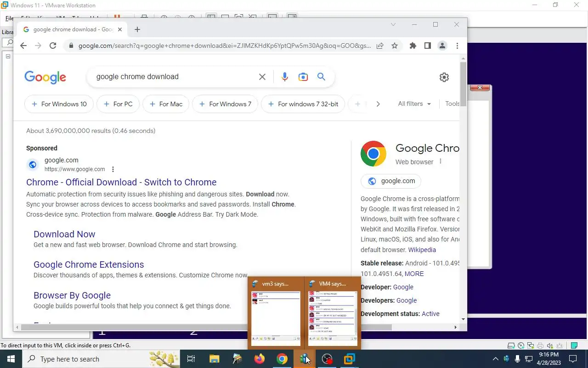Add the For windows 7 32-bit filter chip
Screen dimensions: 588x368
303,104
